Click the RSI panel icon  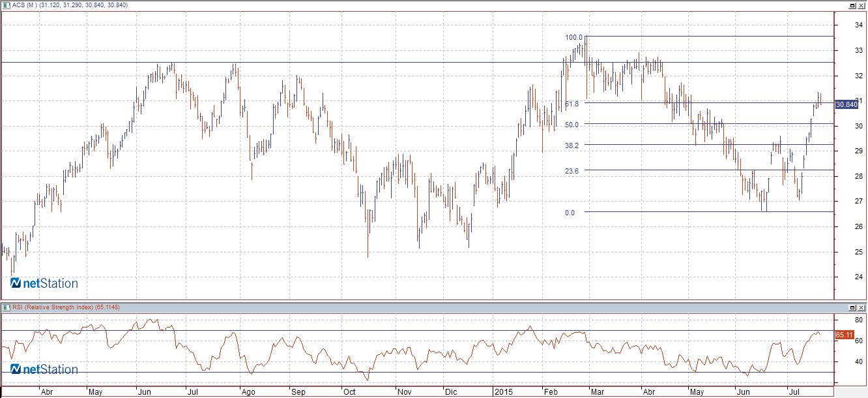pos(7,307)
